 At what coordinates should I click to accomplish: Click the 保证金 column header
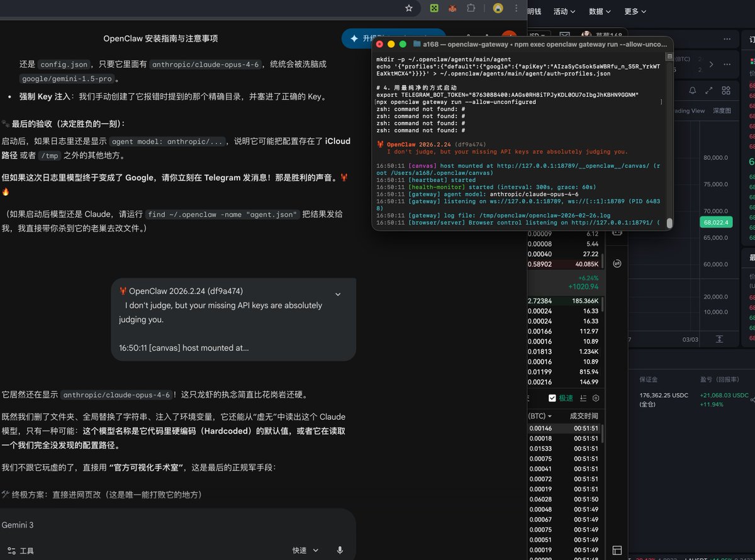click(649, 379)
